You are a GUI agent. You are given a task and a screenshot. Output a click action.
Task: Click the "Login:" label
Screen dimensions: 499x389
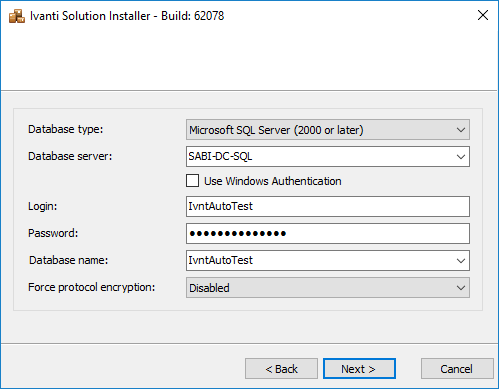pos(43,206)
